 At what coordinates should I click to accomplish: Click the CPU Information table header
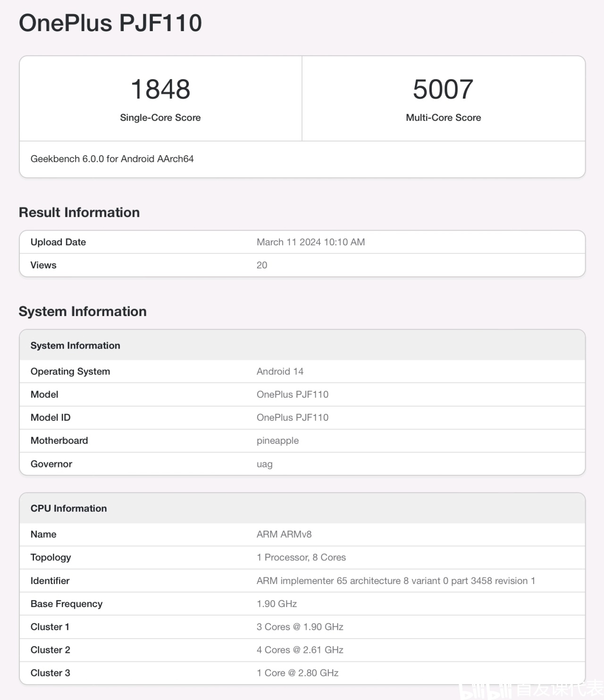click(x=69, y=508)
